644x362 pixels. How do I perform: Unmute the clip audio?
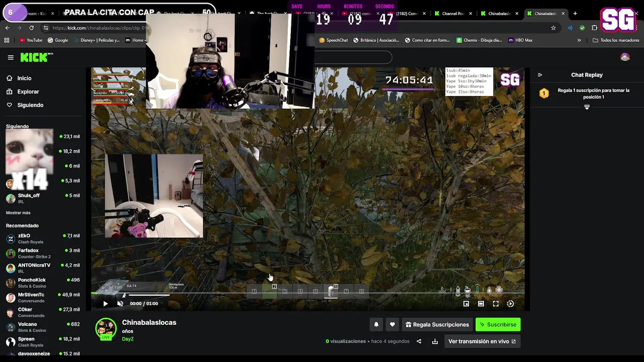tap(120, 304)
